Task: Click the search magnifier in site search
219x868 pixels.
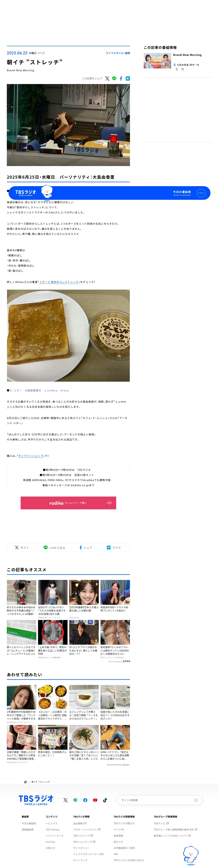Action: click(196, 800)
